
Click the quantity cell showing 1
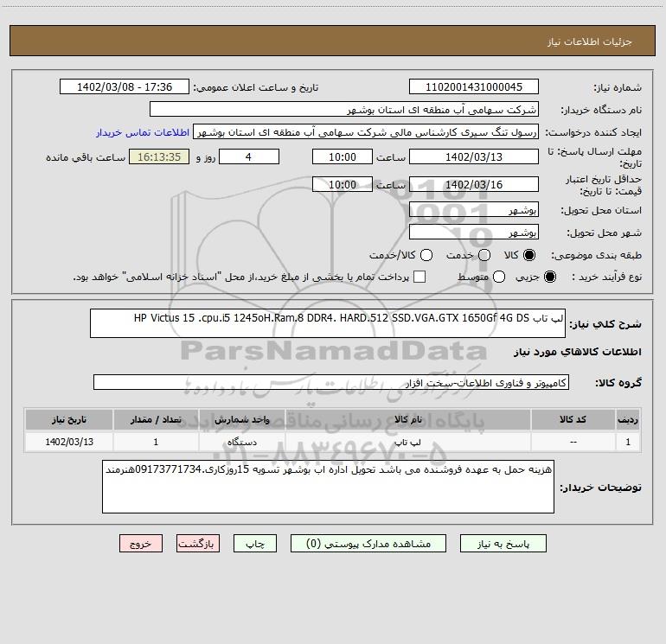[x=156, y=442]
